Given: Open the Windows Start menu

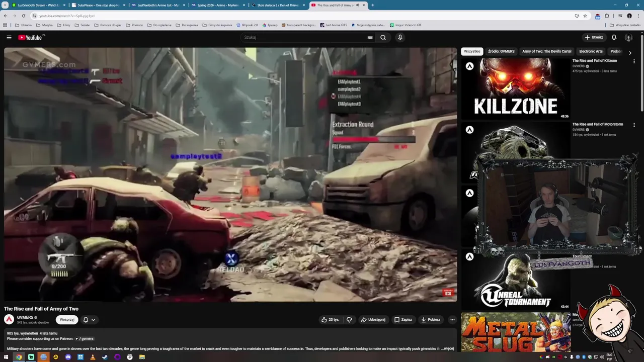Looking at the screenshot, I should click(7, 357).
